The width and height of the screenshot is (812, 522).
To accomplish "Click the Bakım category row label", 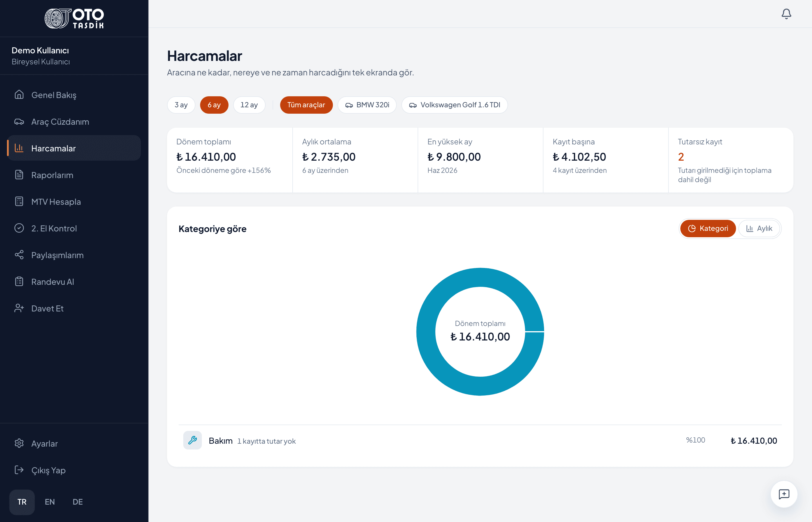I will click(221, 441).
